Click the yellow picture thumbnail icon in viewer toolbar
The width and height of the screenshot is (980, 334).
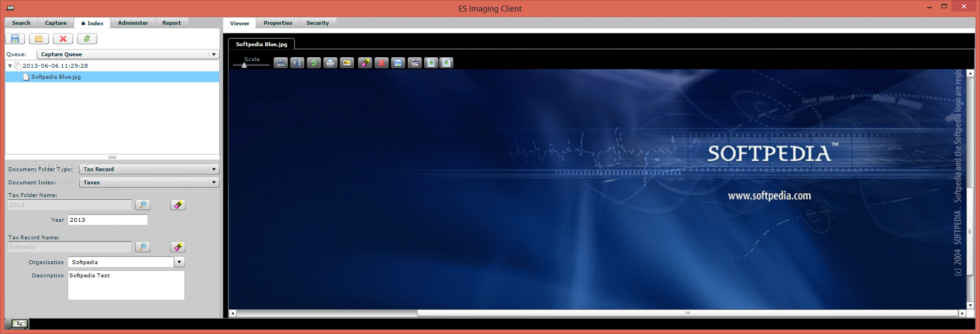[x=347, y=63]
